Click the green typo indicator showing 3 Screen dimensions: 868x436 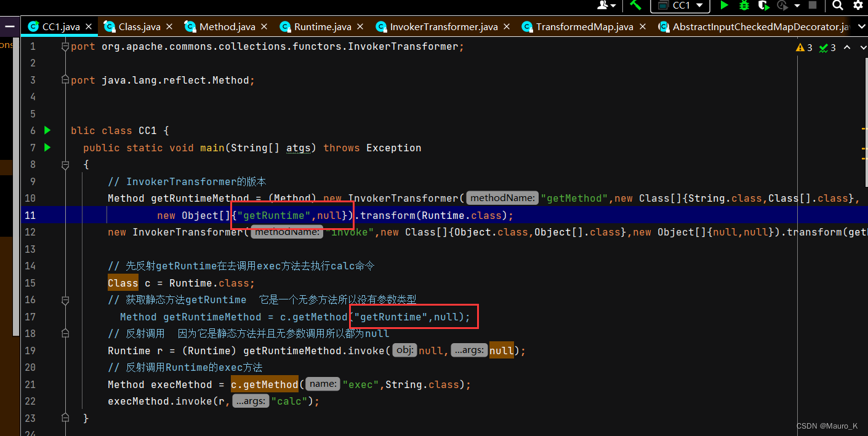(827, 47)
